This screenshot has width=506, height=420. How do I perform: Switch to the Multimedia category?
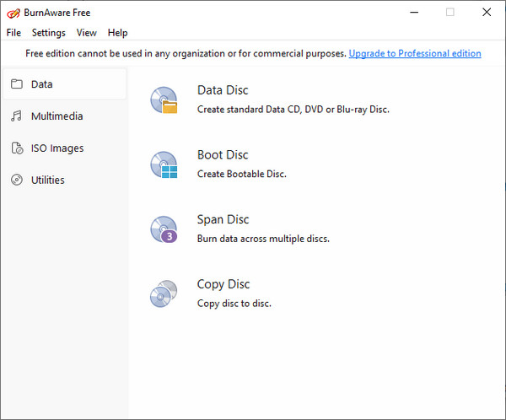[65, 116]
